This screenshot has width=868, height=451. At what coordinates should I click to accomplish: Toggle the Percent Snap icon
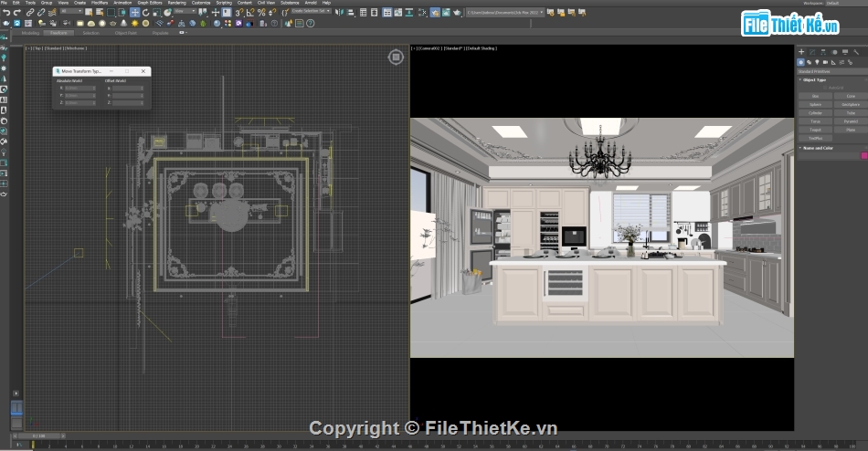(261, 12)
